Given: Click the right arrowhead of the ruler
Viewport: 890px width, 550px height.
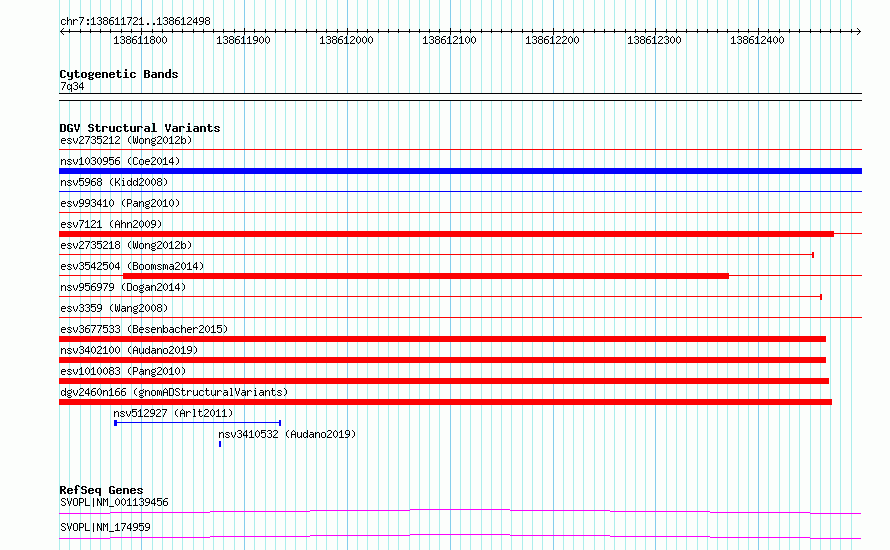Looking at the screenshot, I should click(859, 32).
